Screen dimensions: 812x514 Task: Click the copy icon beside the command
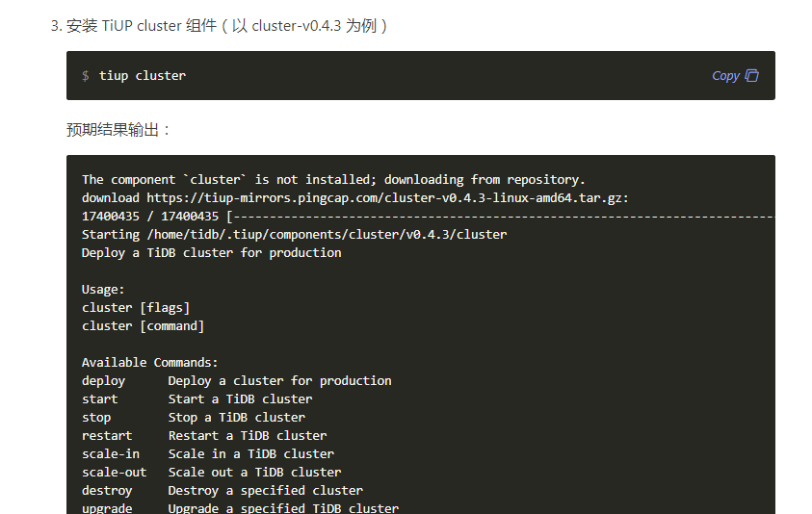[752, 75]
